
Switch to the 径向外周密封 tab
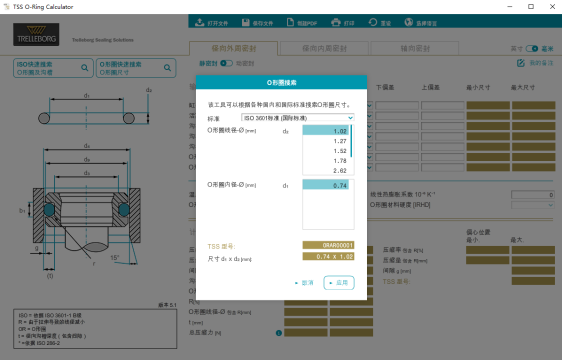pos(234,48)
